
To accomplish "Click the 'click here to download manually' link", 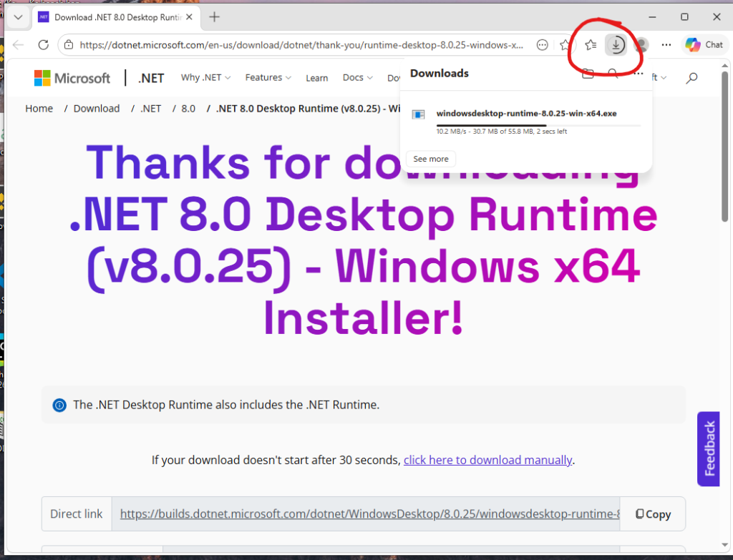I will pyautogui.click(x=487, y=460).
